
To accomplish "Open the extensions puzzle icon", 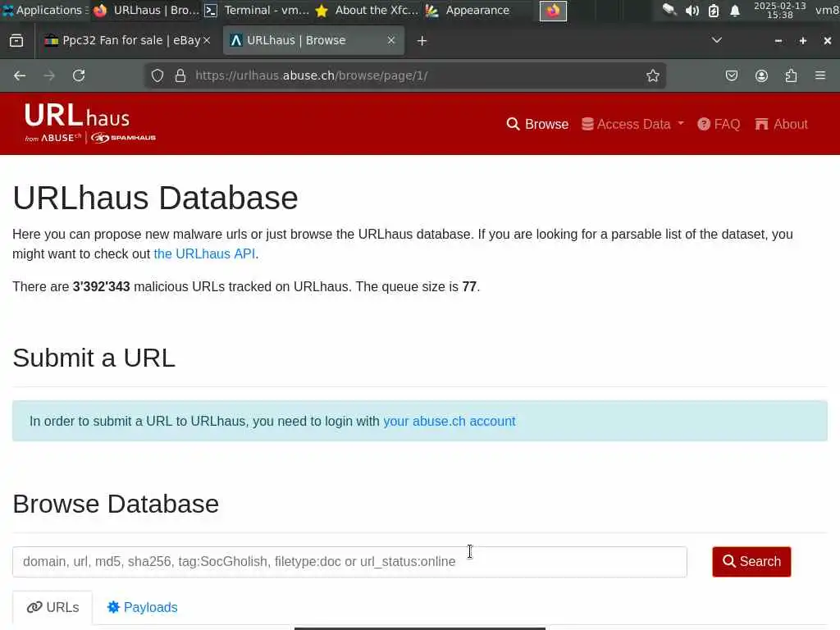I will click(791, 75).
